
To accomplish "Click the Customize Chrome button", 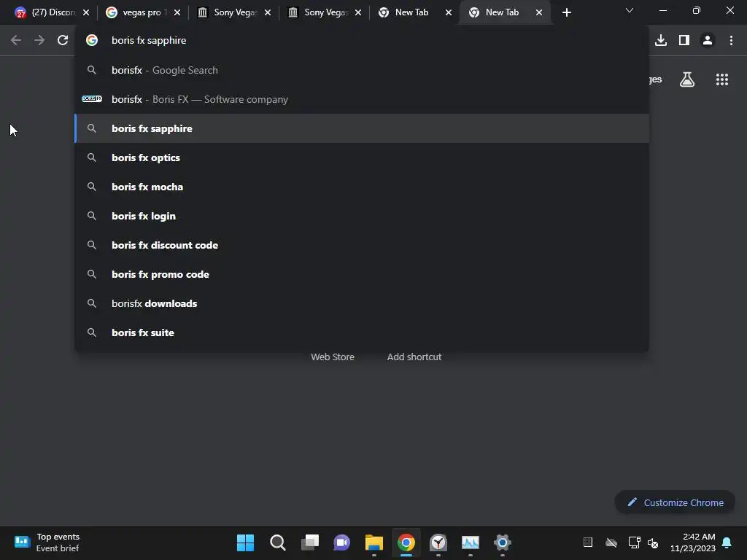I will [x=675, y=502].
